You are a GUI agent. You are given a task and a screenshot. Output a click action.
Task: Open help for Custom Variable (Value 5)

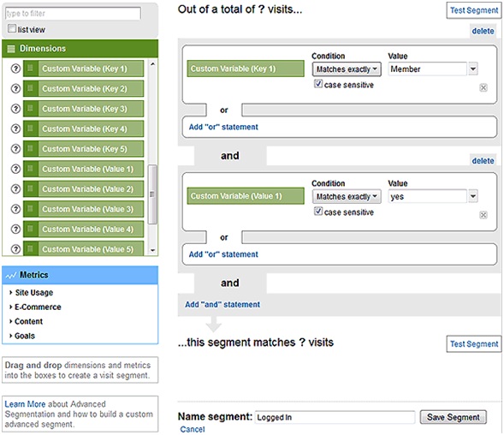pos(15,249)
